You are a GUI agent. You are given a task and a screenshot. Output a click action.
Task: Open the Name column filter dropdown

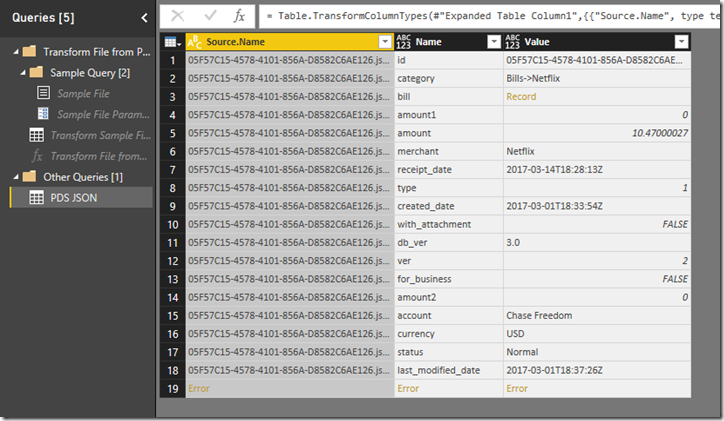493,42
